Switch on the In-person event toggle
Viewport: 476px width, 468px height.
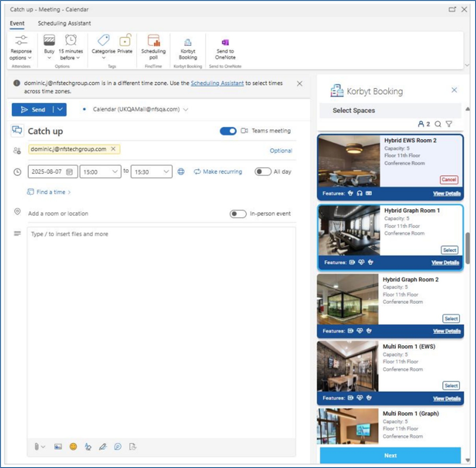[238, 214]
